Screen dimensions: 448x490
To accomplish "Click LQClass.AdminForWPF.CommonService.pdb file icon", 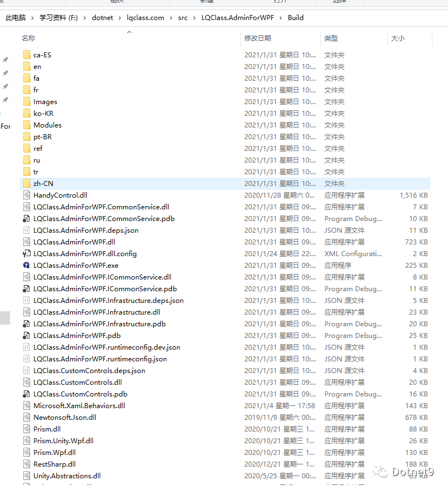I will [x=27, y=219].
